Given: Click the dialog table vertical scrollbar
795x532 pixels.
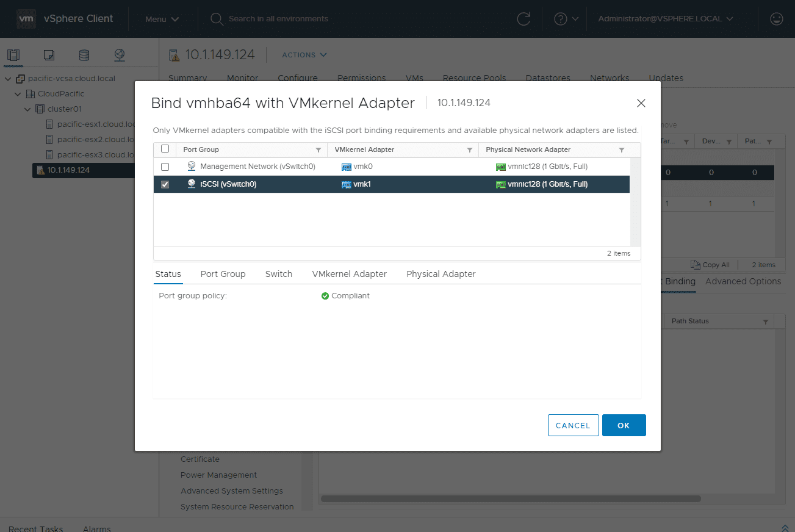Looking at the screenshot, I should click(635, 201).
